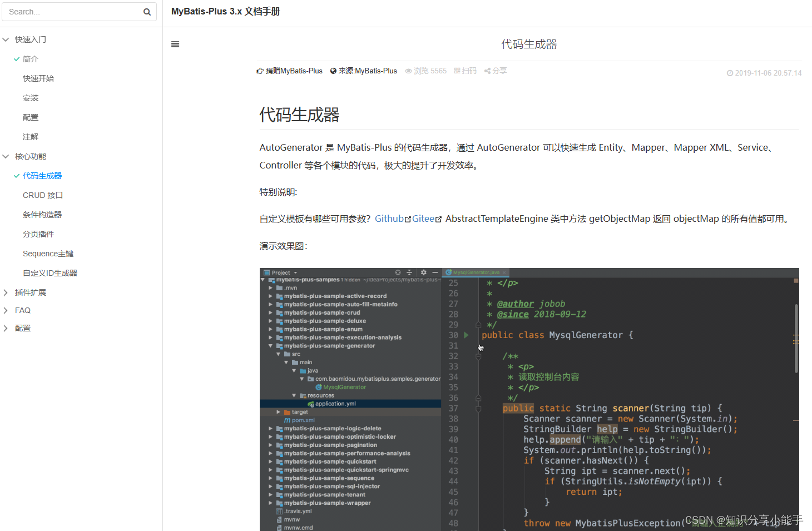Click the IDE collapse all icon
Screen dimensions: 812x531
409,272
